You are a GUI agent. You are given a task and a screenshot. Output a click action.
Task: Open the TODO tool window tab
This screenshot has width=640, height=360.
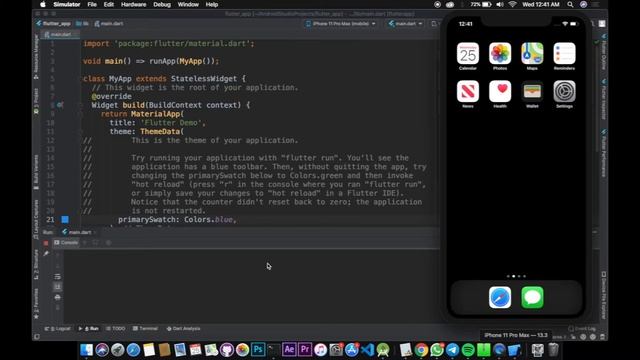coord(116,329)
